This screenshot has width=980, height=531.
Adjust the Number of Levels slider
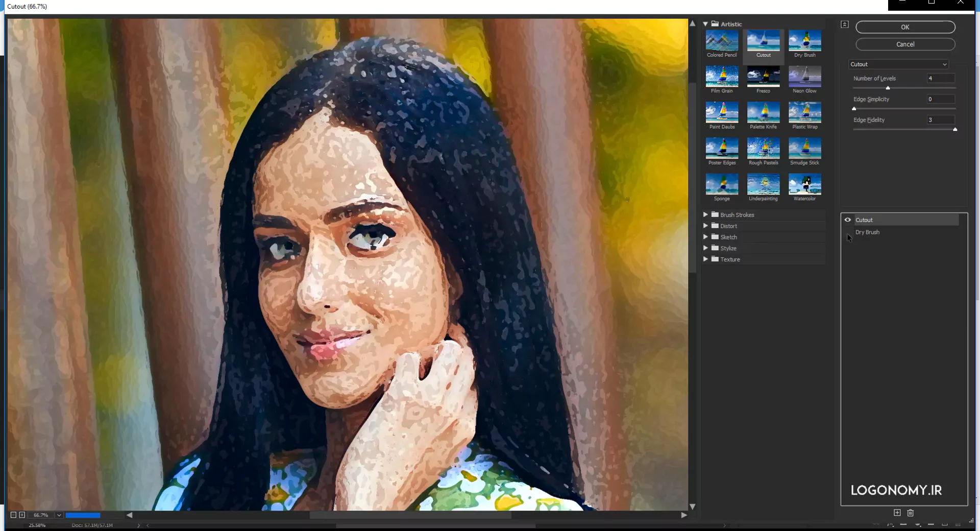[x=888, y=88]
